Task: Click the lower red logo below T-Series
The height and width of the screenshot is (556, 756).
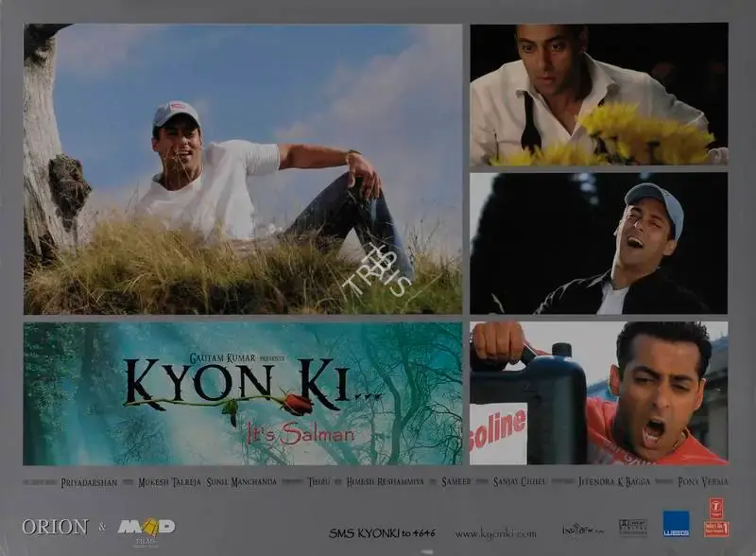Action: pos(716,529)
